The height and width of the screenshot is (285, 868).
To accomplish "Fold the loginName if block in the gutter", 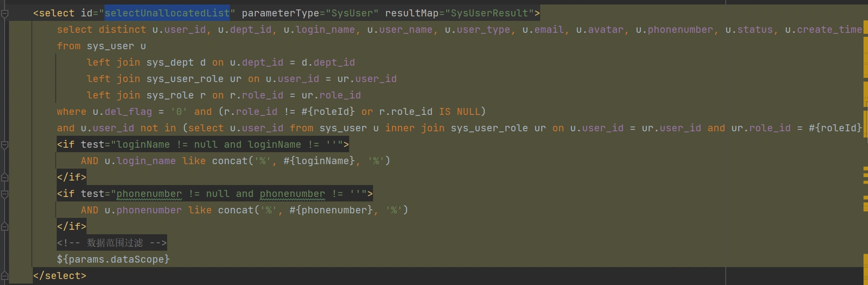I will coord(4,145).
